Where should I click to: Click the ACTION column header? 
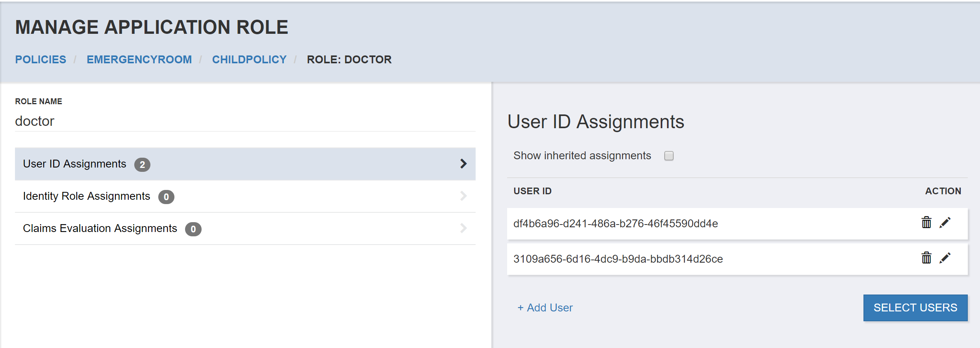943,191
